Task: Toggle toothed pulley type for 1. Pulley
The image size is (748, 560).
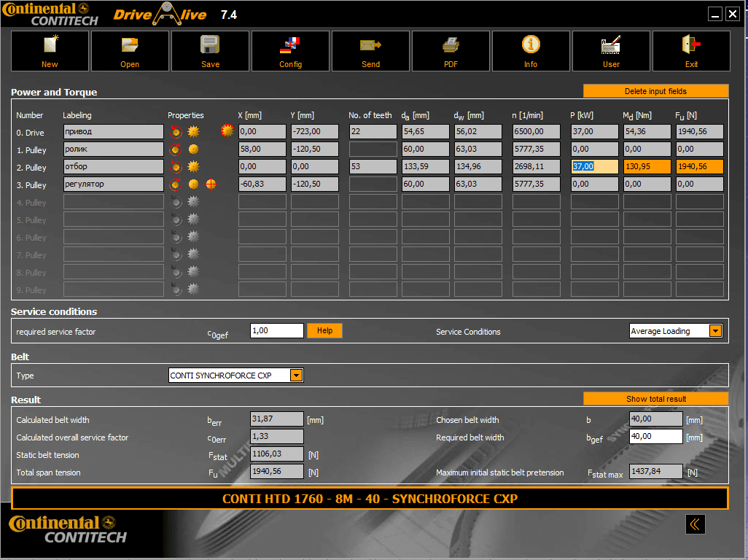Action: point(193,149)
